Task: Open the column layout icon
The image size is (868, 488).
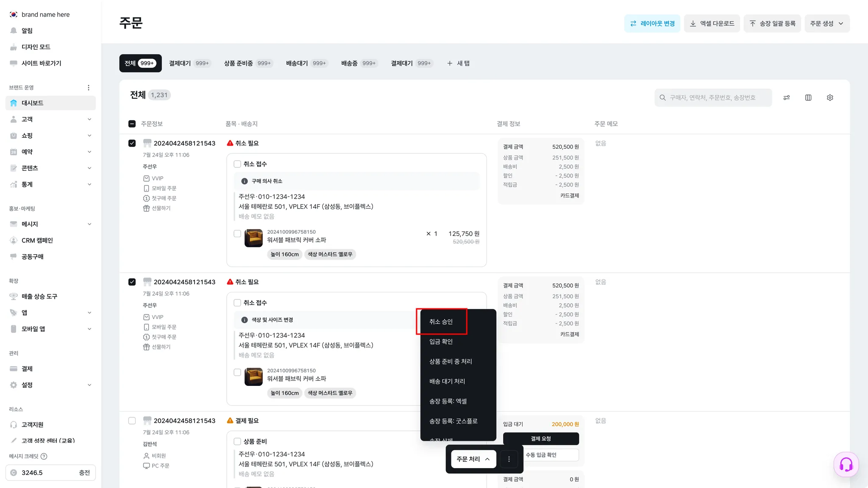Action: click(808, 98)
